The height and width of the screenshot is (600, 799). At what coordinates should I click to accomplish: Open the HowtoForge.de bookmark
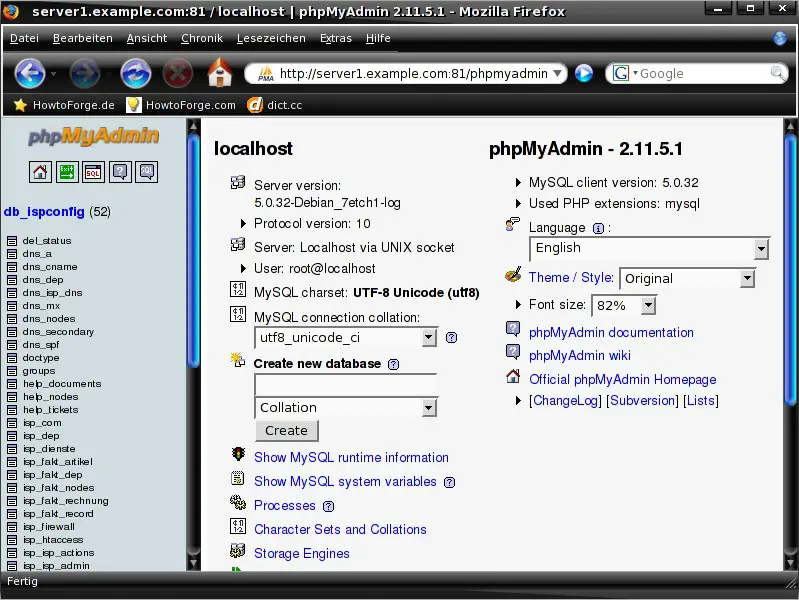pos(64,105)
